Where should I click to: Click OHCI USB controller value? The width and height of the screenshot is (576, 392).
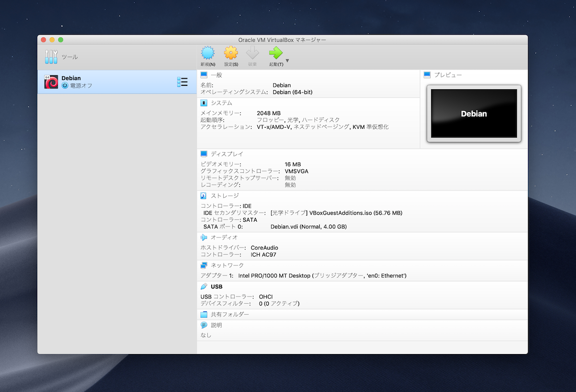[266, 297]
